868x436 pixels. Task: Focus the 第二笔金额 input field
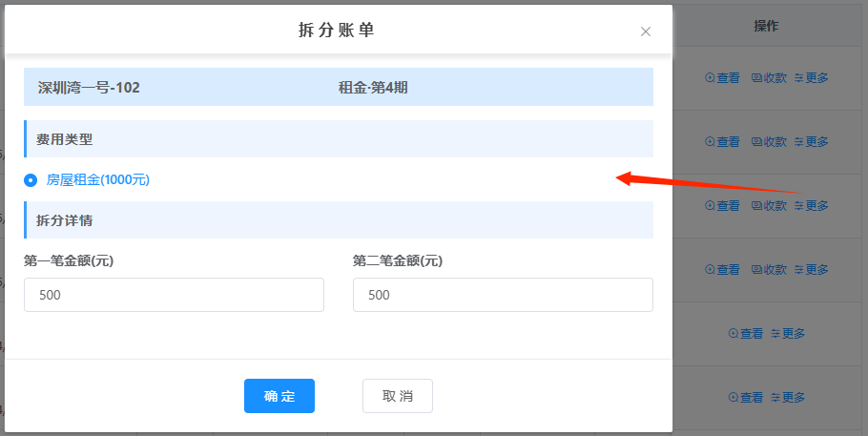click(x=503, y=295)
